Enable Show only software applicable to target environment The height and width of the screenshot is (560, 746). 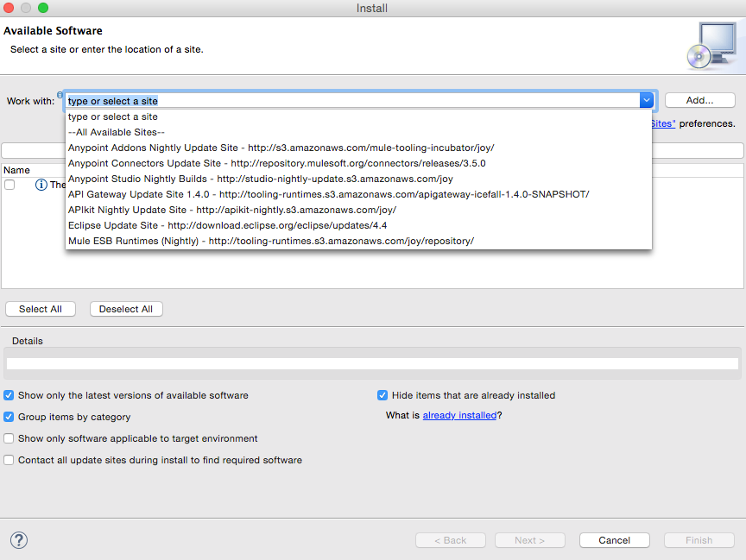coord(9,438)
